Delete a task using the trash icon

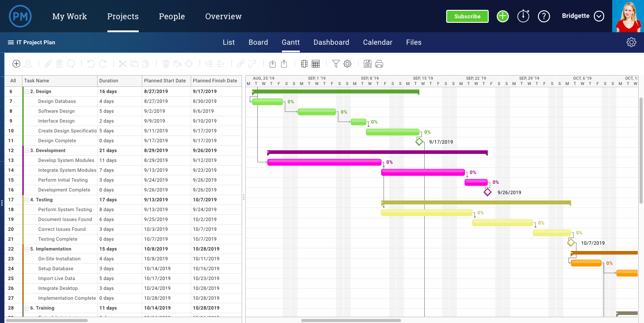[x=166, y=64]
